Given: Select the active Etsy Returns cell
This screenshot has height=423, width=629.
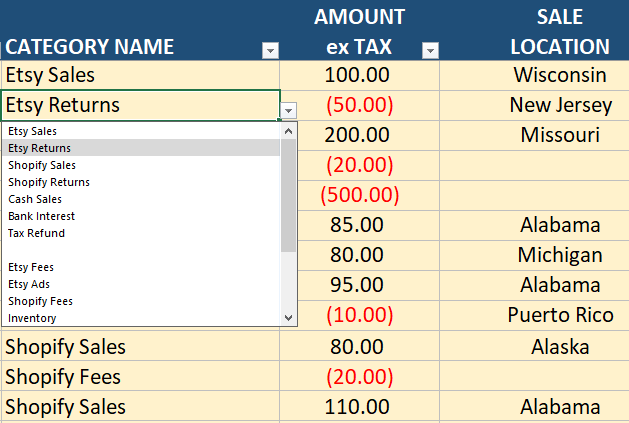Looking at the screenshot, I should [x=140, y=105].
